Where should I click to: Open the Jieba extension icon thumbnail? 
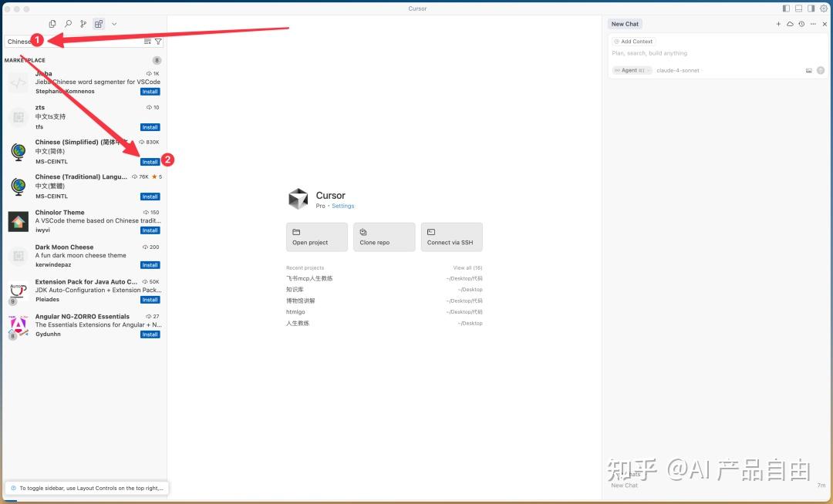(18, 82)
